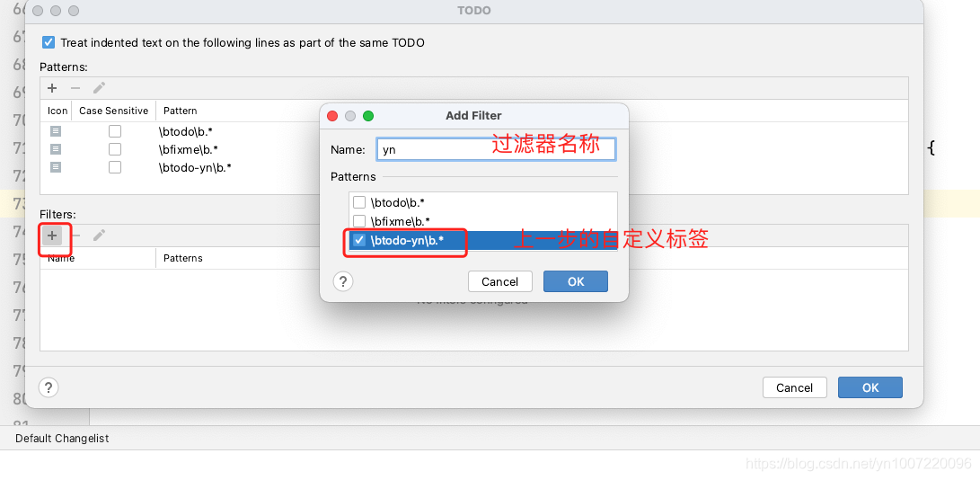The image size is (980, 480).
Task: Cancel the Add Filter dialog
Action: coord(500,281)
